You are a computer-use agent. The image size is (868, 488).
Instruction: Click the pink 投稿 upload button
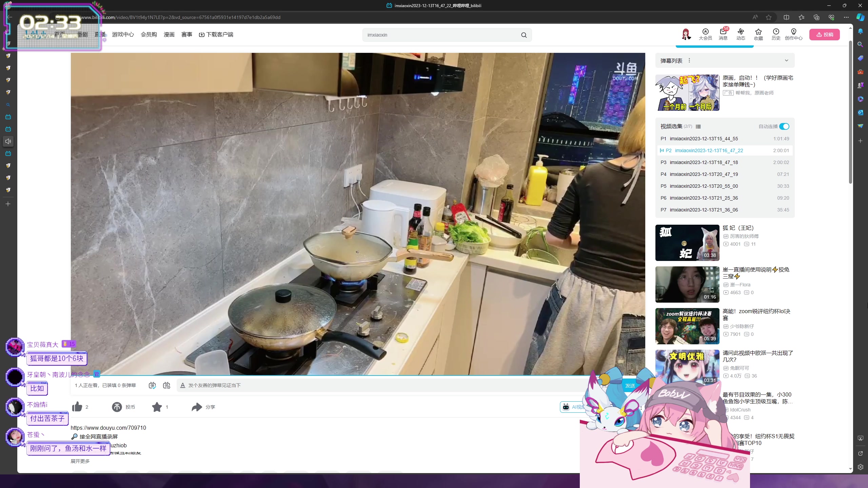[x=825, y=34]
